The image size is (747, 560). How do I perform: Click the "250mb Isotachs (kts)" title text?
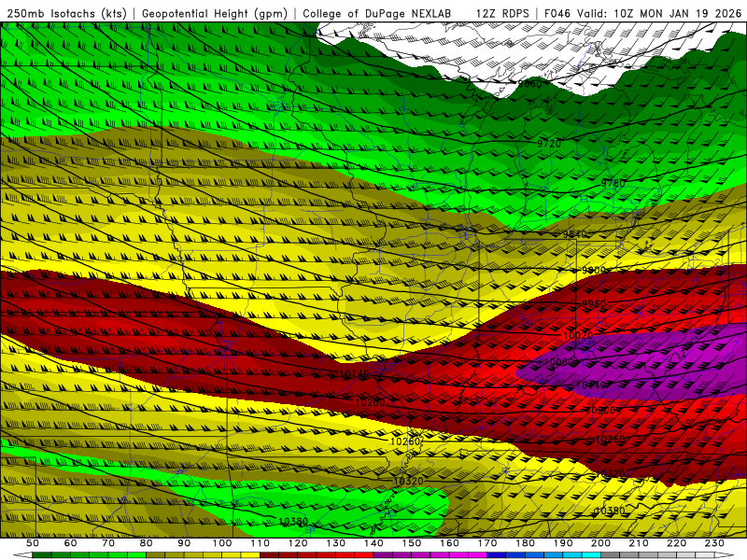point(67,13)
